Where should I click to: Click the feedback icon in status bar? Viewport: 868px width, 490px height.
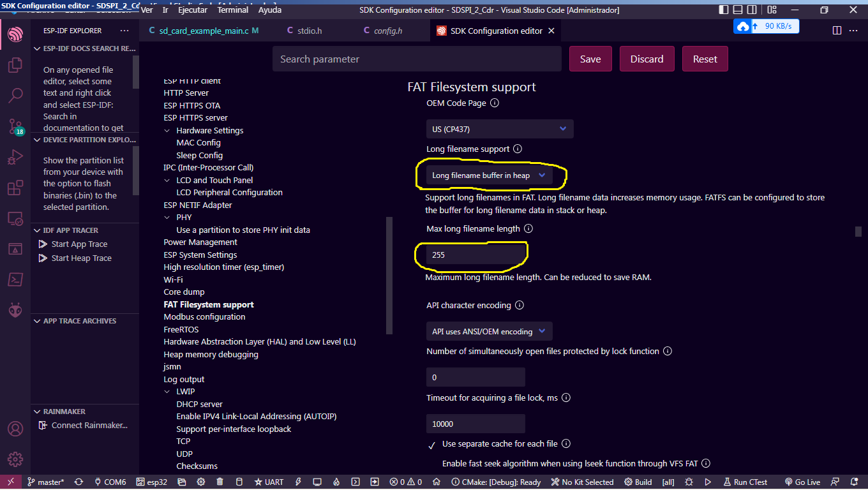pos(835,482)
